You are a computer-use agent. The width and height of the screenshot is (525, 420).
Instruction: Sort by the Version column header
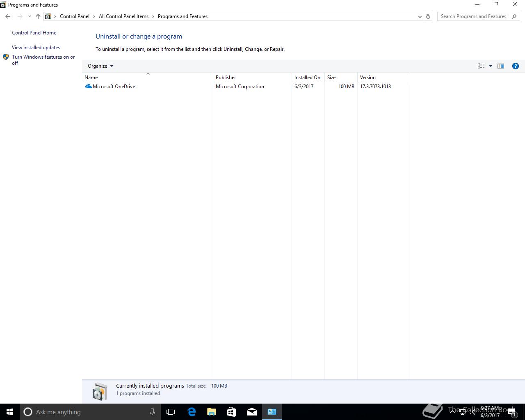tap(383, 78)
